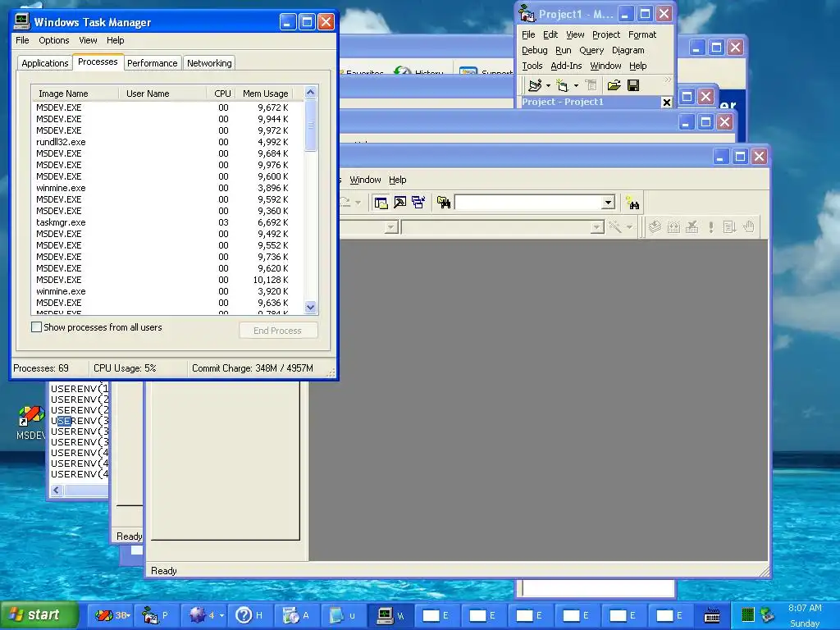Click the workspace window icon in MSDEV toolbar

(x=381, y=203)
